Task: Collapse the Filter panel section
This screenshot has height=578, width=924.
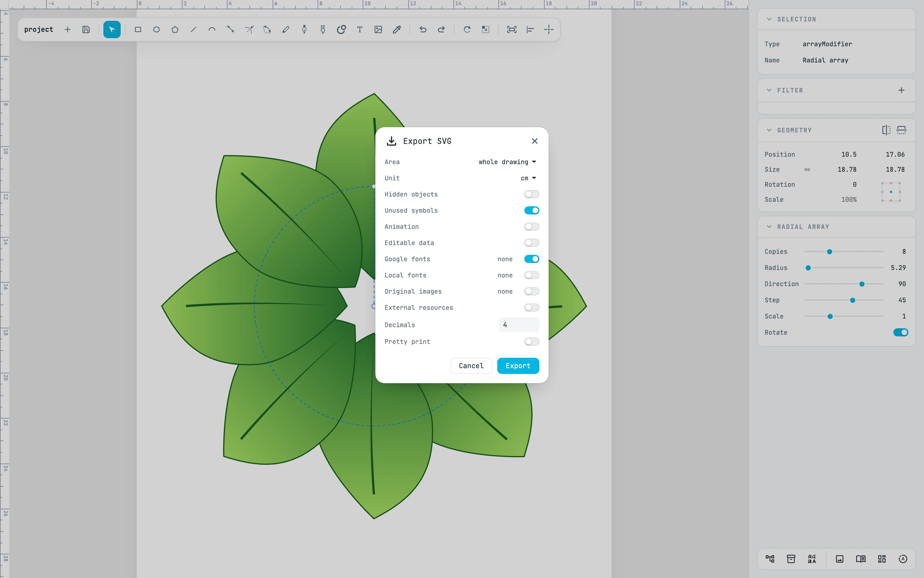Action: [769, 90]
